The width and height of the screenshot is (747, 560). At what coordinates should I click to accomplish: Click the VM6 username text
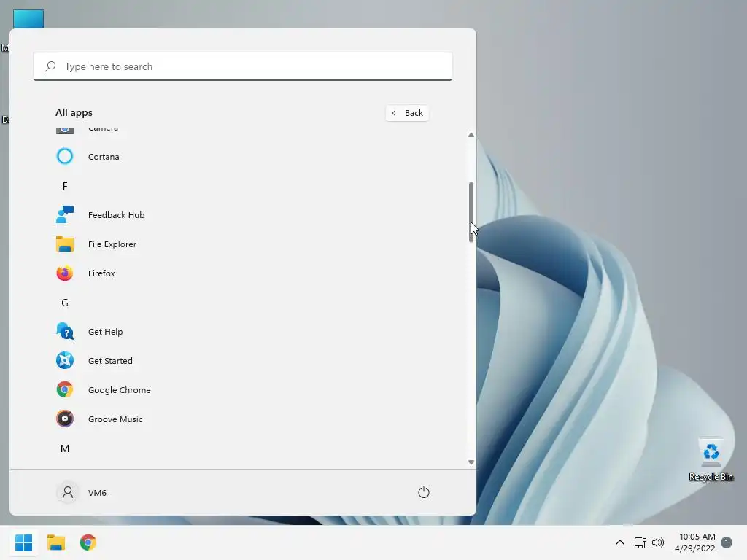pos(97,492)
